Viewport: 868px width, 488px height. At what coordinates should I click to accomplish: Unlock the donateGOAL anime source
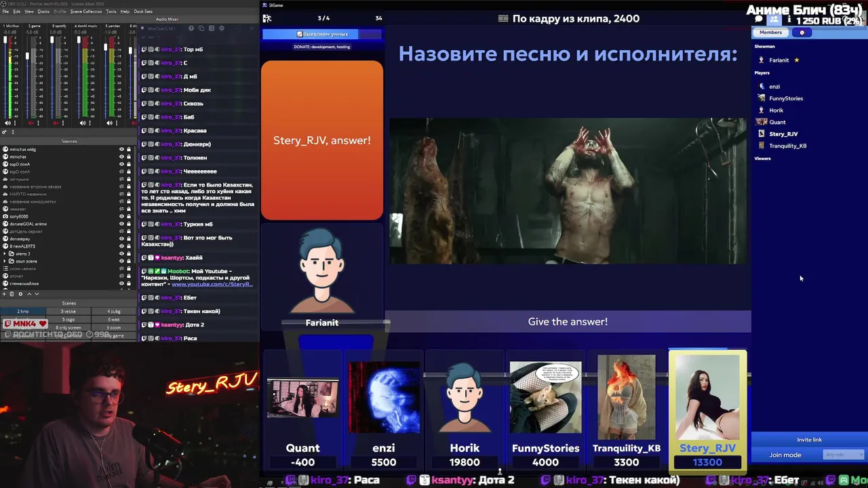pos(129,224)
